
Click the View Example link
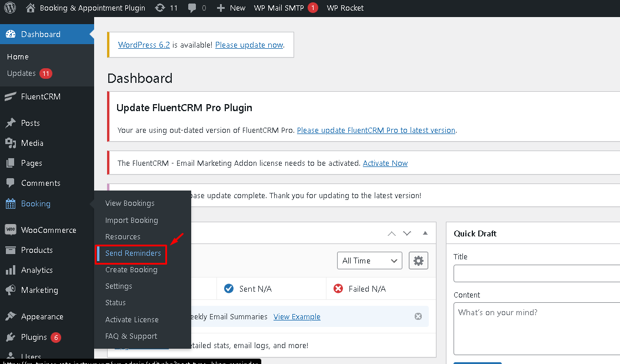[x=297, y=317]
